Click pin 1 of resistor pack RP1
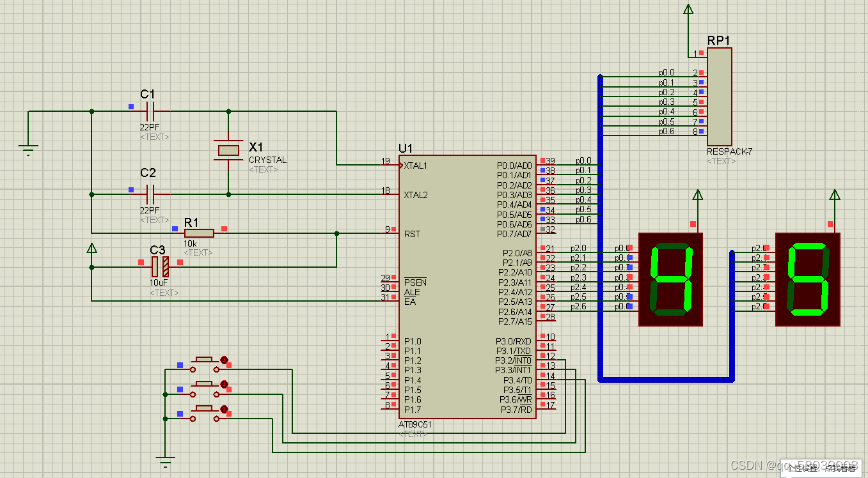The width and height of the screenshot is (868, 478). pos(698,56)
